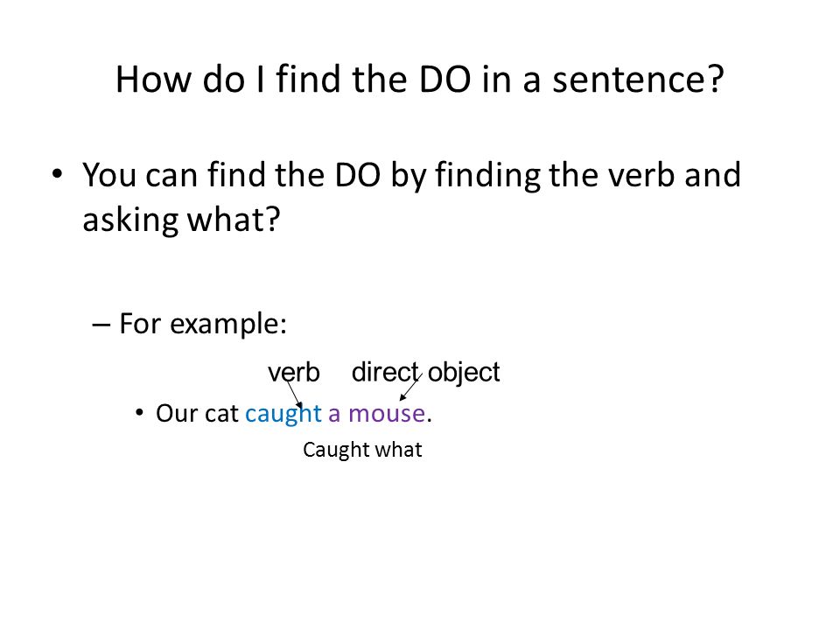This screenshot has height=630, width=840.
Task: Click the purple words 'a mouse'
Action: click(376, 414)
